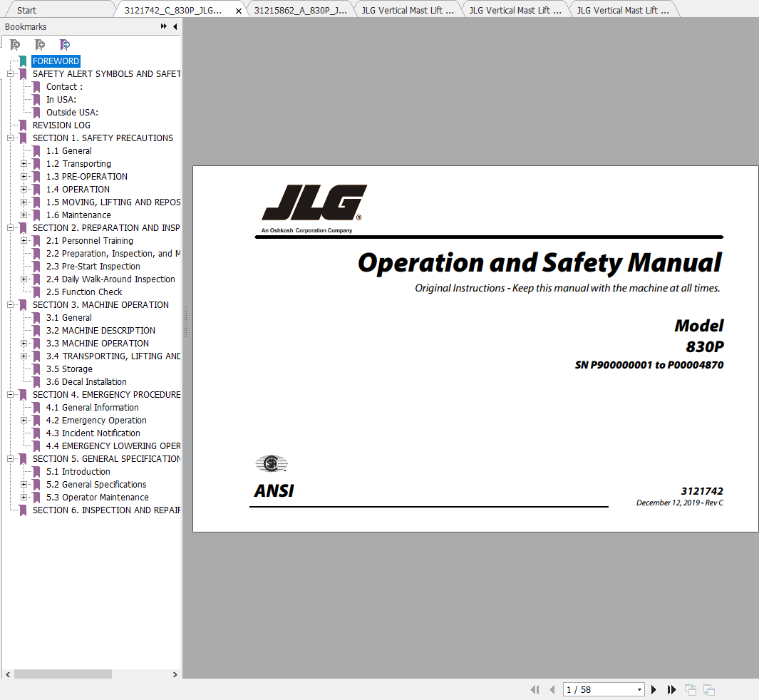
Task: Click the bookmarks horizontal scrollbar left arrow
Action: tap(8, 674)
